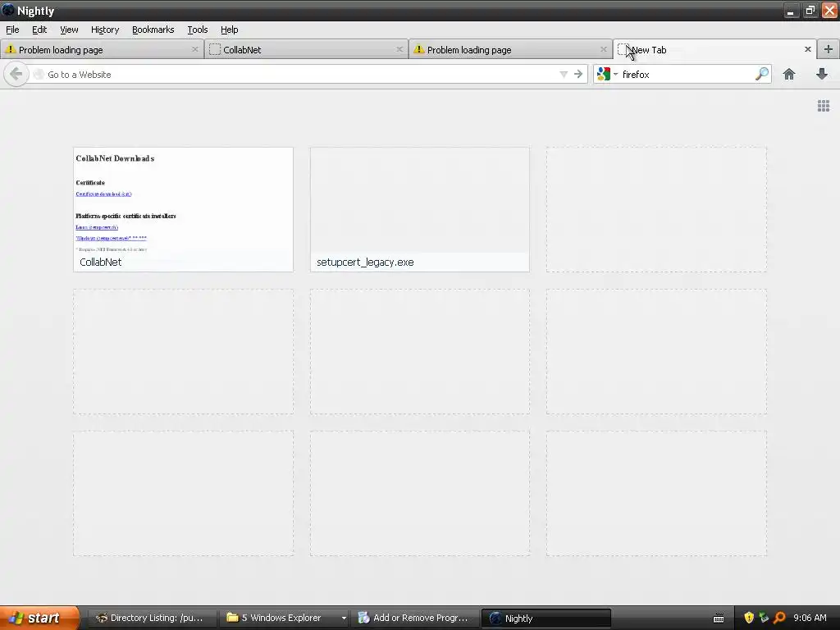Viewport: 840px width, 630px height.
Task: Click the warning icon on first tab
Action: click(10, 49)
